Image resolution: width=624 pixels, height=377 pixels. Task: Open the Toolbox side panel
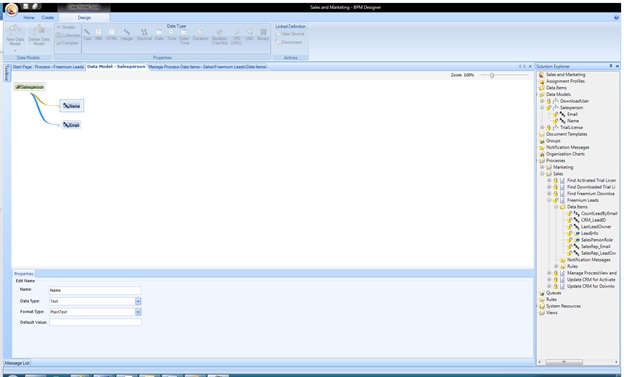click(x=6, y=73)
